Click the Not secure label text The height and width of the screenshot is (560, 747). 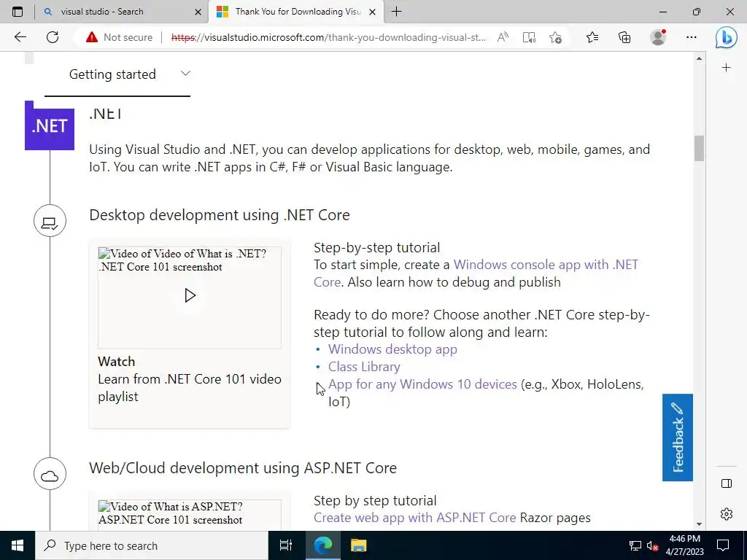pos(128,37)
